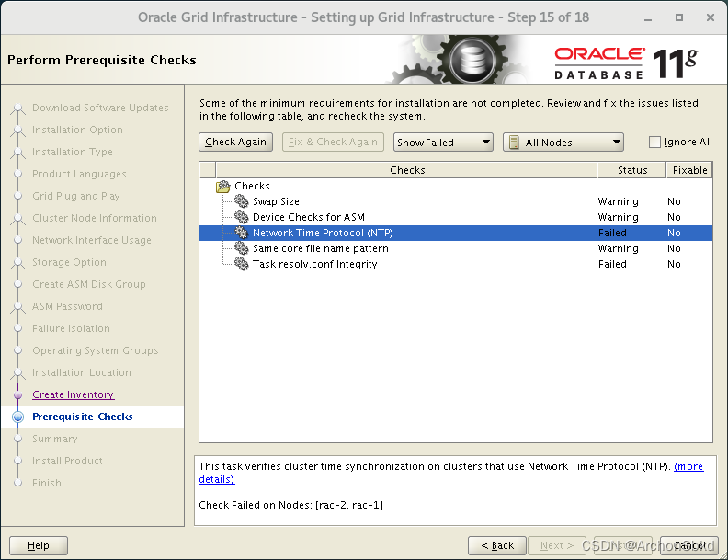
Task: Click the gear icon beside Swap Size
Action: pos(242,201)
